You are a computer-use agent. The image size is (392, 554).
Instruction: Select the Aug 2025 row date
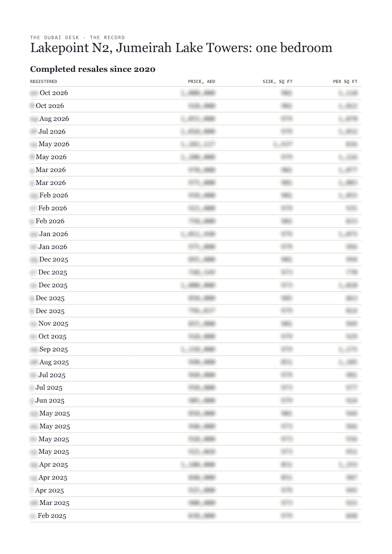tap(49, 362)
